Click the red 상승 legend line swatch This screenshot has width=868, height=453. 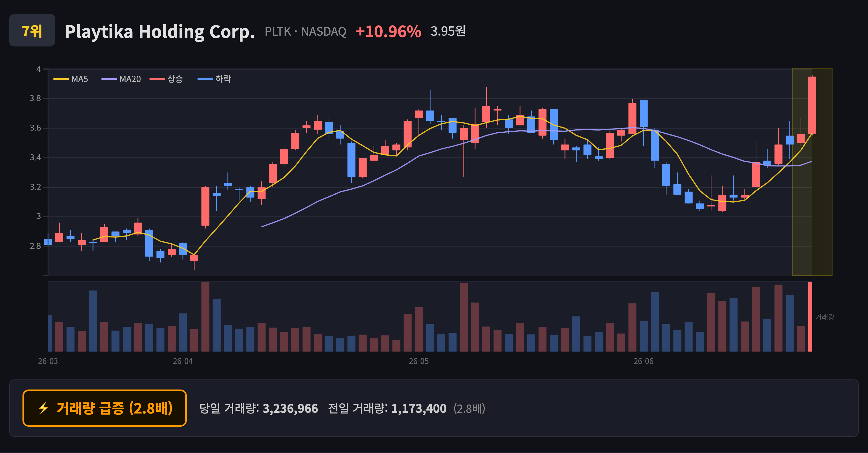point(157,79)
